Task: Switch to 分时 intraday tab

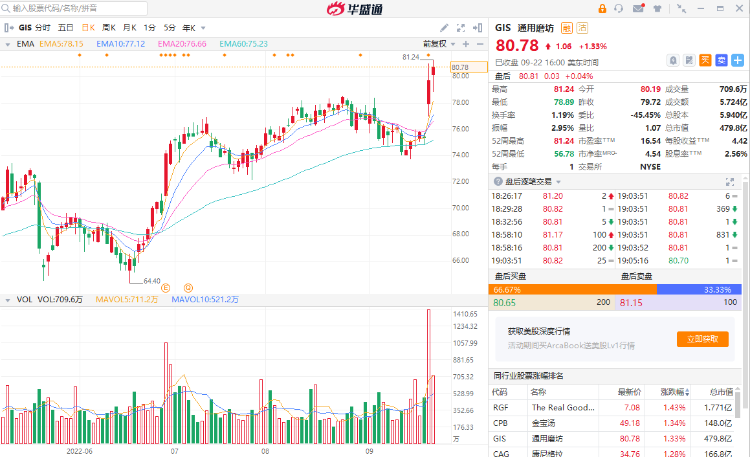Action: (42, 28)
